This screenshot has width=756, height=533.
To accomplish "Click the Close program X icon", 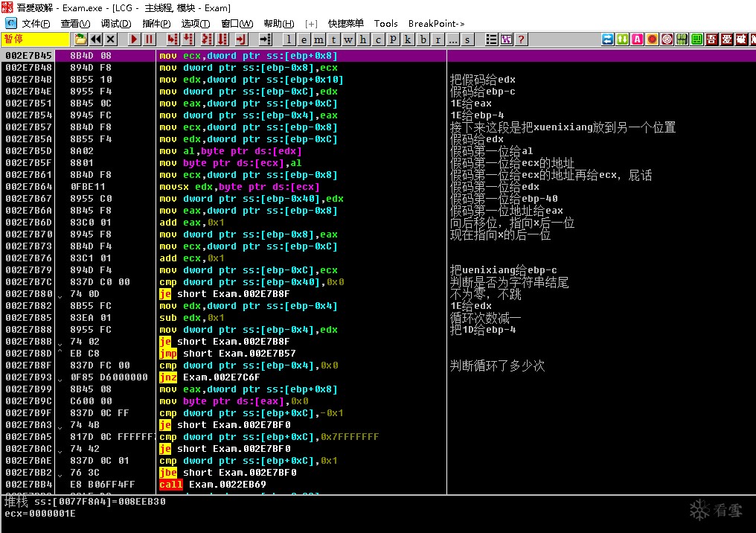I will [x=110, y=39].
